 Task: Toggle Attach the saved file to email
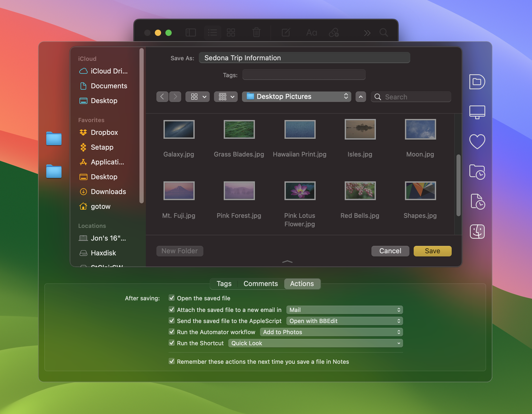coord(172,310)
